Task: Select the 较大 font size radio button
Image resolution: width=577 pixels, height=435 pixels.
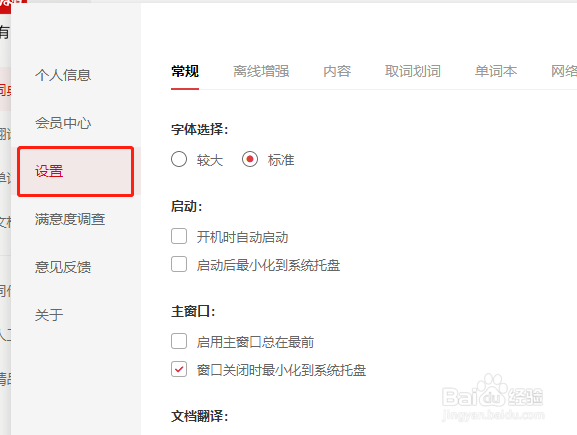Action: (x=179, y=159)
